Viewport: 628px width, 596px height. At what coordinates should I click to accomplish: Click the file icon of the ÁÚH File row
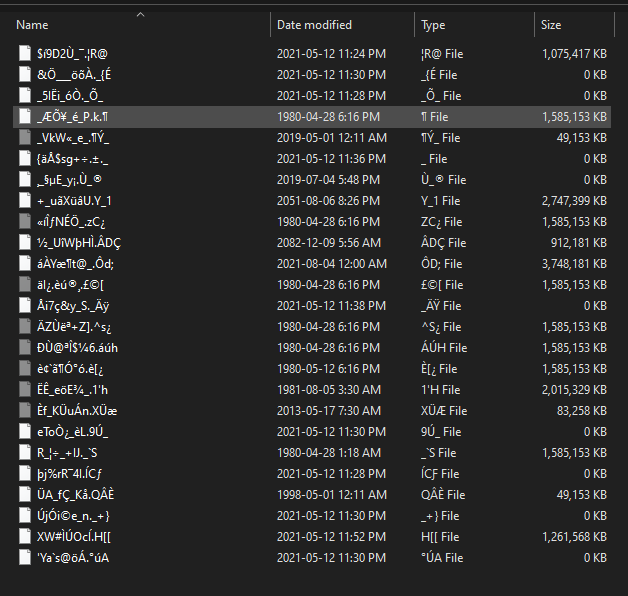coord(25,347)
